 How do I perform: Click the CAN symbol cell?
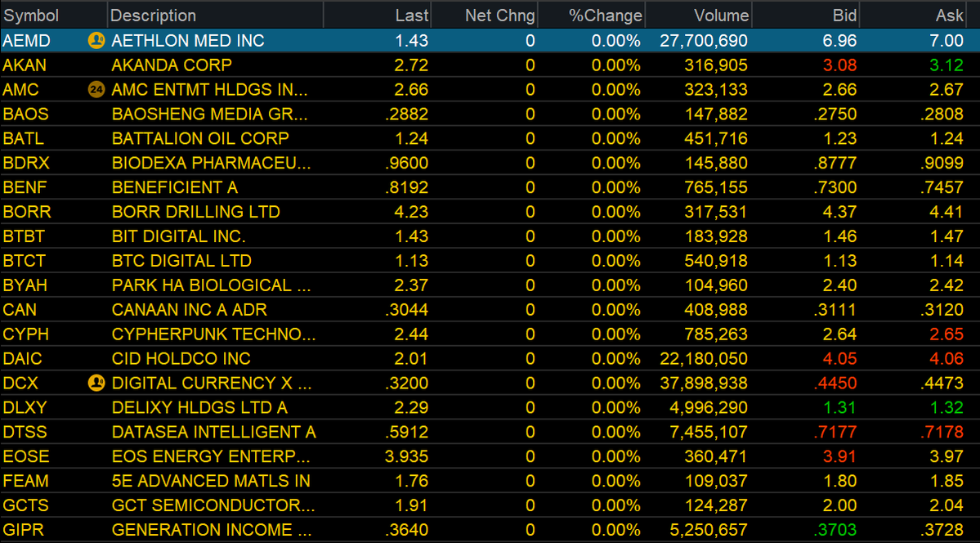20,310
